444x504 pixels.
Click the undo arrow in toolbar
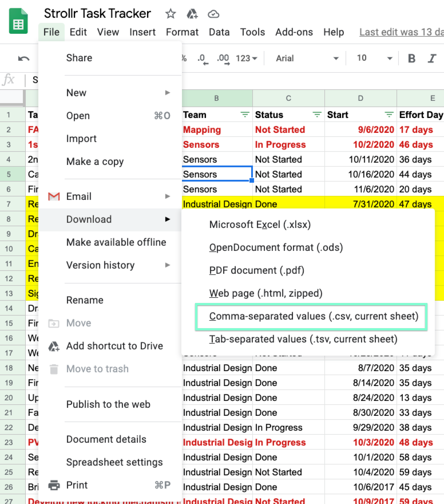click(23, 58)
